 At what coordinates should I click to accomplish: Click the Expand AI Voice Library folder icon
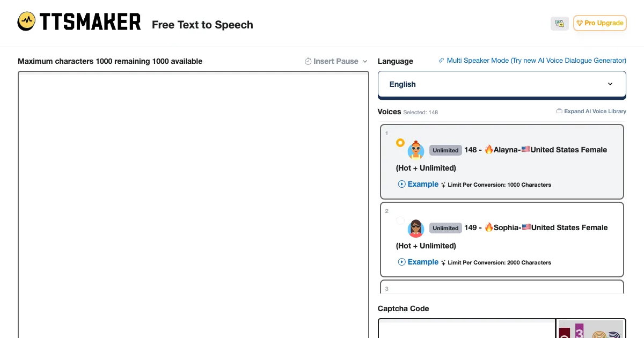(559, 112)
